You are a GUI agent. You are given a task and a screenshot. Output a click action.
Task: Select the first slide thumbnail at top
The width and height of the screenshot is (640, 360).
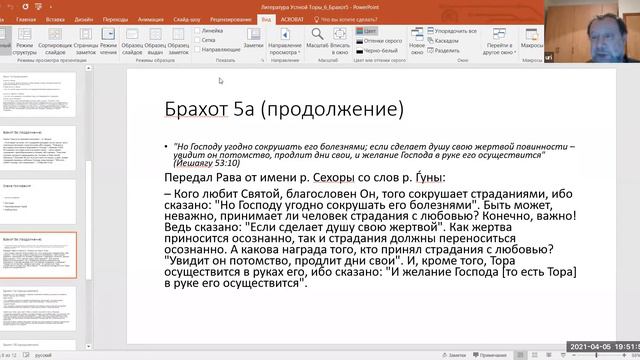(38, 94)
